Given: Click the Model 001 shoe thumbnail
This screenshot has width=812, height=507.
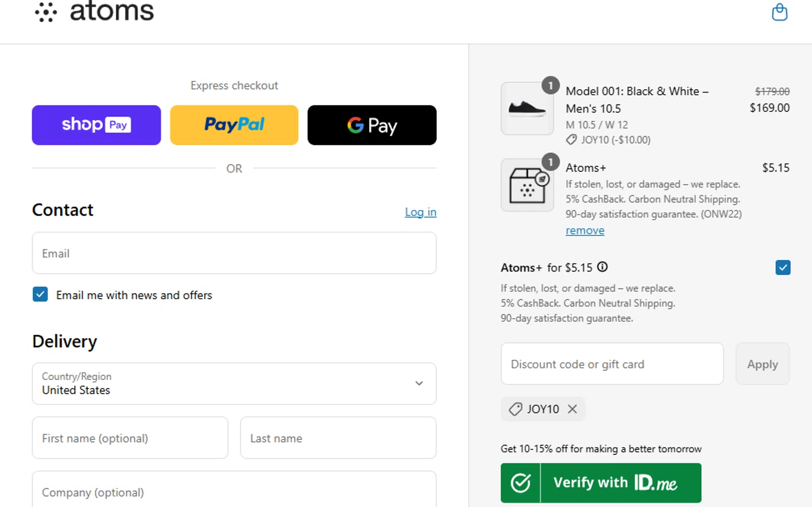Looking at the screenshot, I should [x=527, y=108].
